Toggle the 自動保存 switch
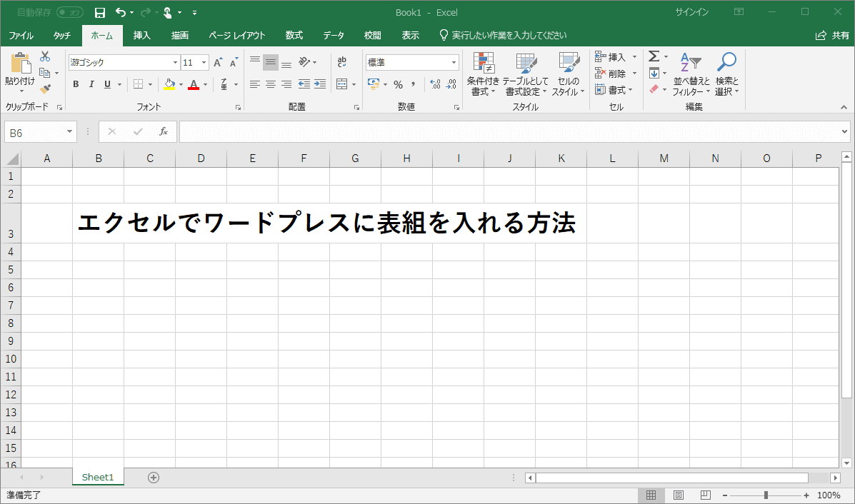 tap(69, 12)
